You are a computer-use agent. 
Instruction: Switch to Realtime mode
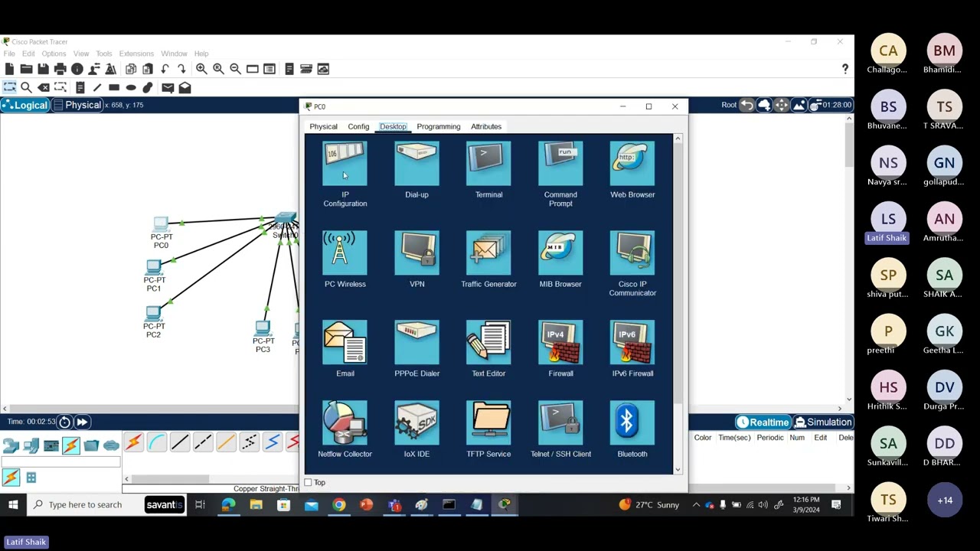[763, 422]
